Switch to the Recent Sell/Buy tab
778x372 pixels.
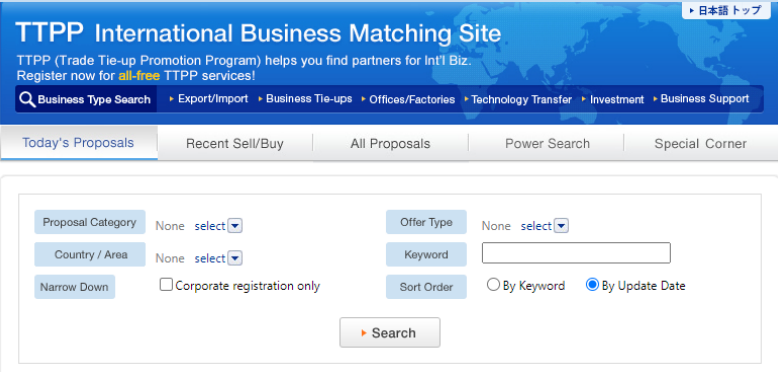point(235,144)
